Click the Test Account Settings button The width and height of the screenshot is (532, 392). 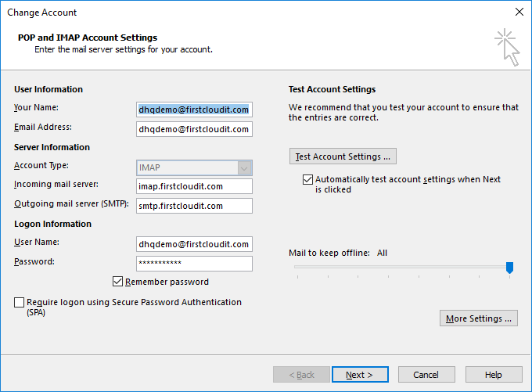[343, 156]
